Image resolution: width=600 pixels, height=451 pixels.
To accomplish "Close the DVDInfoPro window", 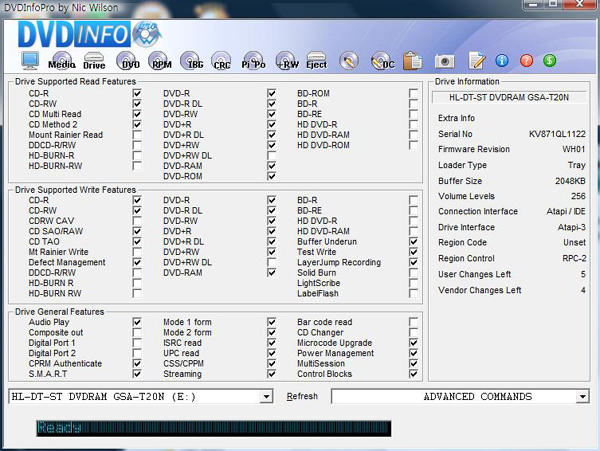I will click(x=580, y=4).
